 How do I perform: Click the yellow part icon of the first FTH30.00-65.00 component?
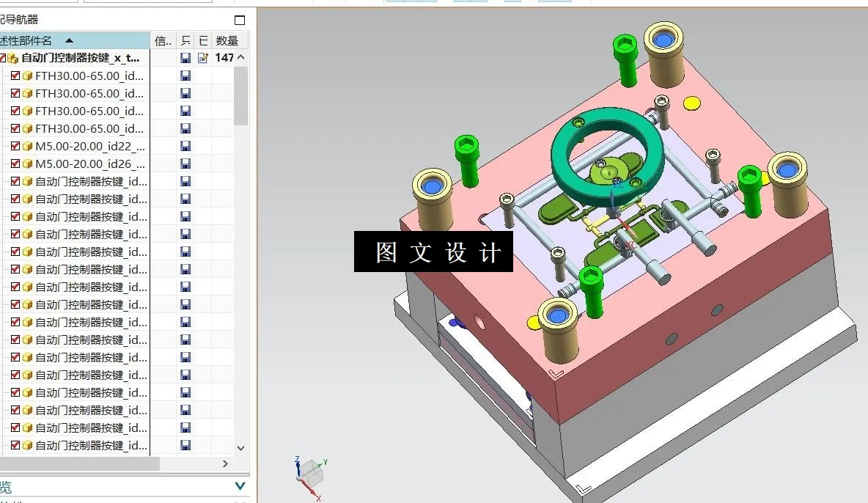pyautogui.click(x=28, y=76)
